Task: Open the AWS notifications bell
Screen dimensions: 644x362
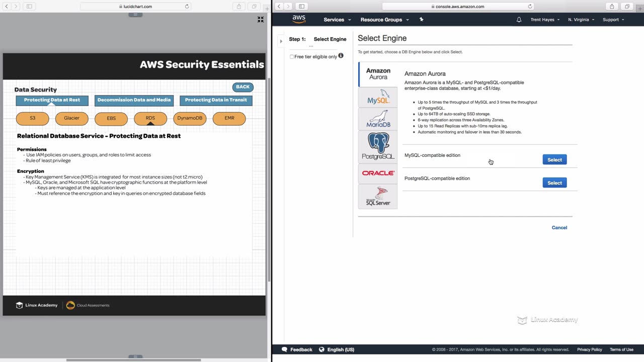Action: [519, 20]
